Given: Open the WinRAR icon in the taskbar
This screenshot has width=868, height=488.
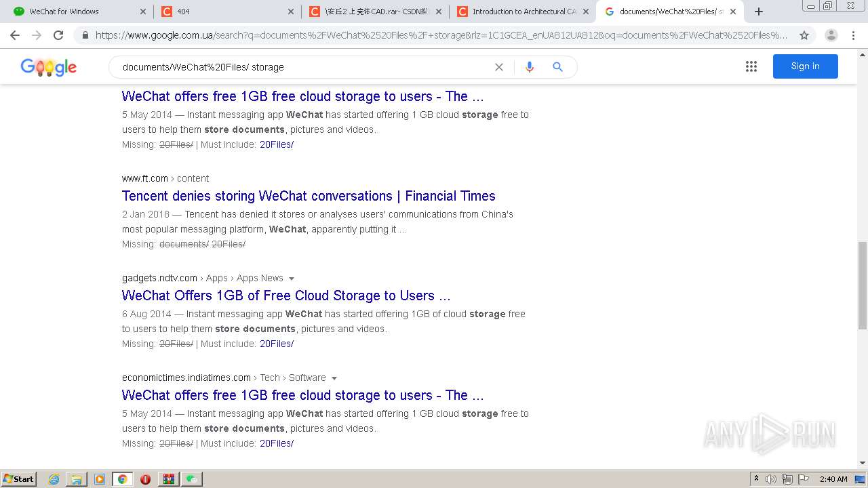Looking at the screenshot, I should 168,479.
